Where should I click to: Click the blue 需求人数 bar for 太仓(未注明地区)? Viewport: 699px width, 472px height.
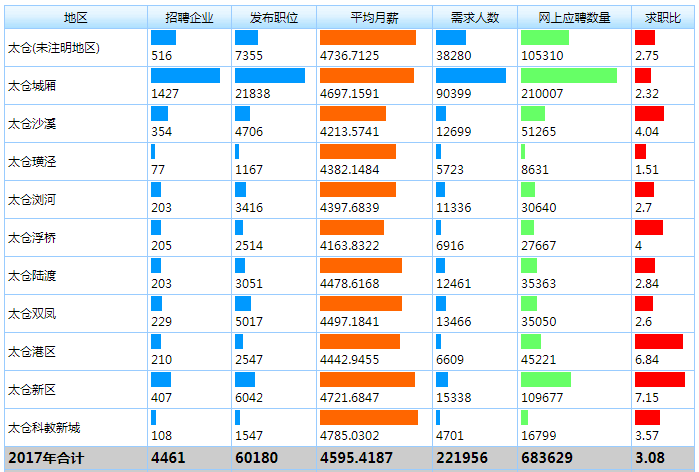(x=450, y=38)
